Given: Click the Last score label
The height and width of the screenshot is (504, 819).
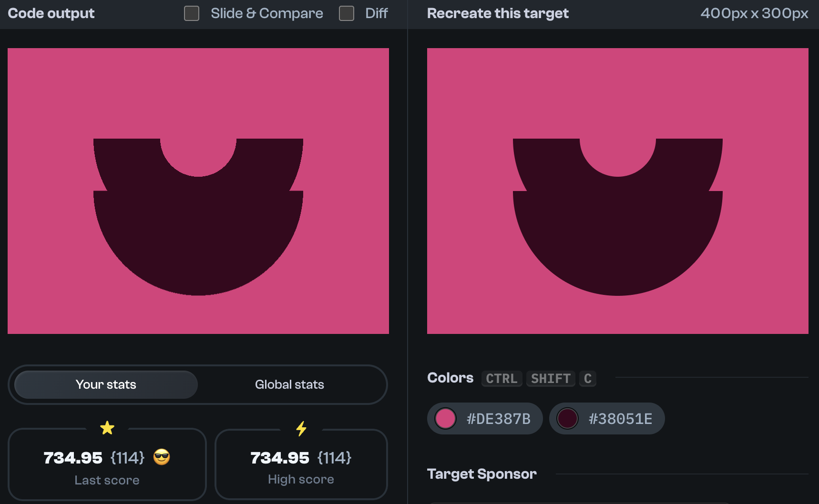Looking at the screenshot, I should [x=107, y=480].
